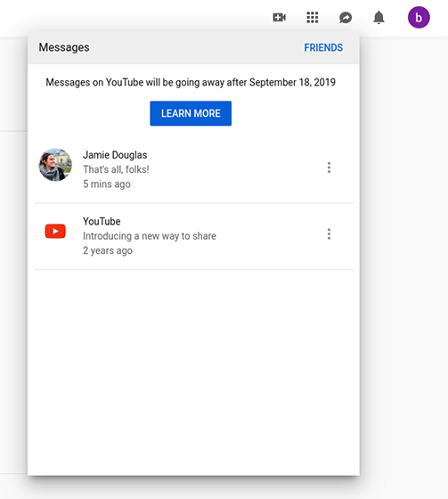Open the "That's all, folks!" message preview
This screenshot has width=448, height=499.
pyautogui.click(x=116, y=169)
